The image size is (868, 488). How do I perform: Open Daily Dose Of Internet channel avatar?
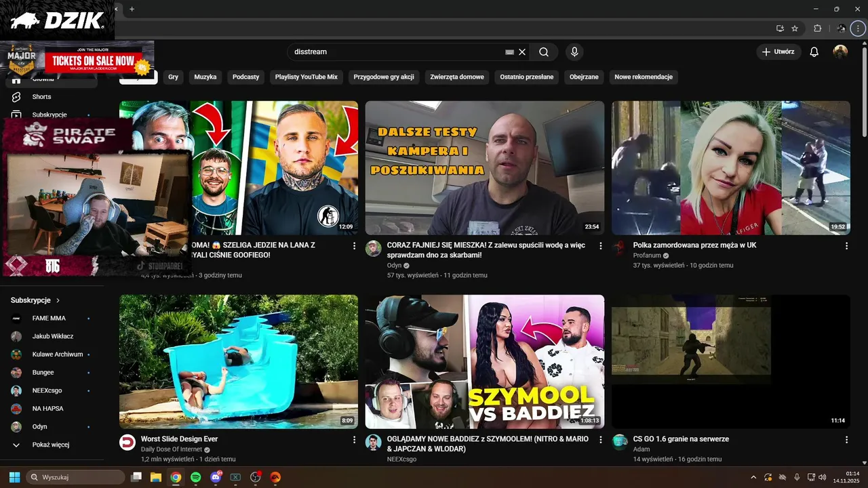pos(127,442)
